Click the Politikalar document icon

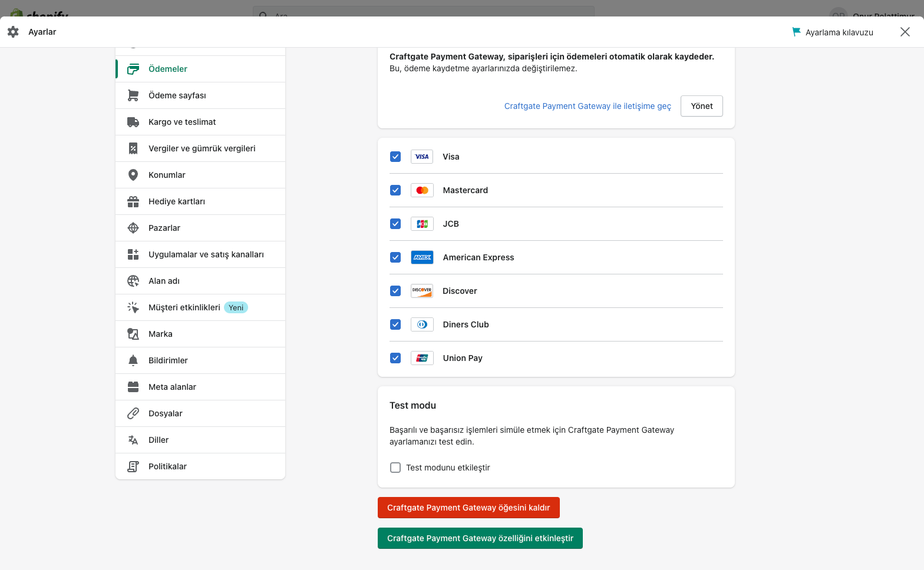133,466
